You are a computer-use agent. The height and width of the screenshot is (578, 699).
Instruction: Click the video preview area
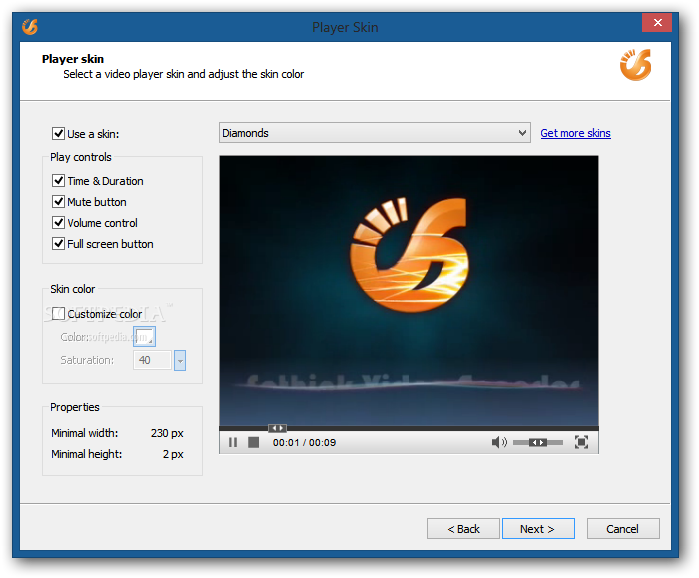click(x=409, y=291)
